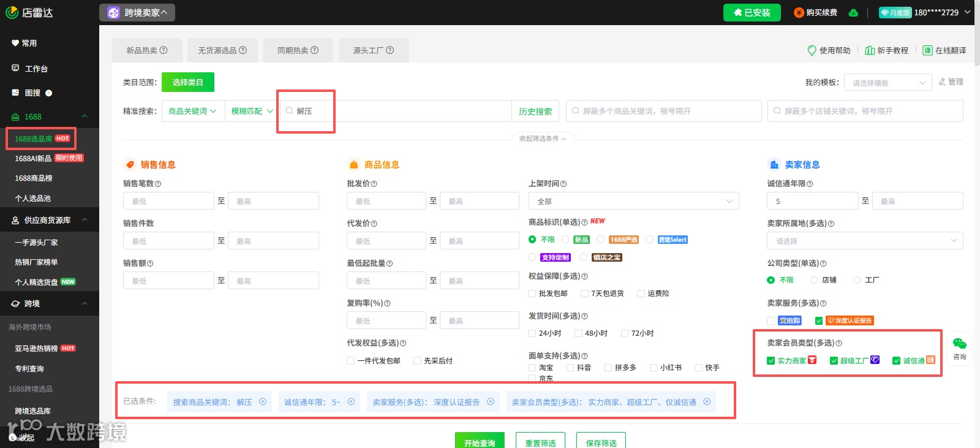Uncheck the 超级工厂 checkbox

tap(834, 361)
